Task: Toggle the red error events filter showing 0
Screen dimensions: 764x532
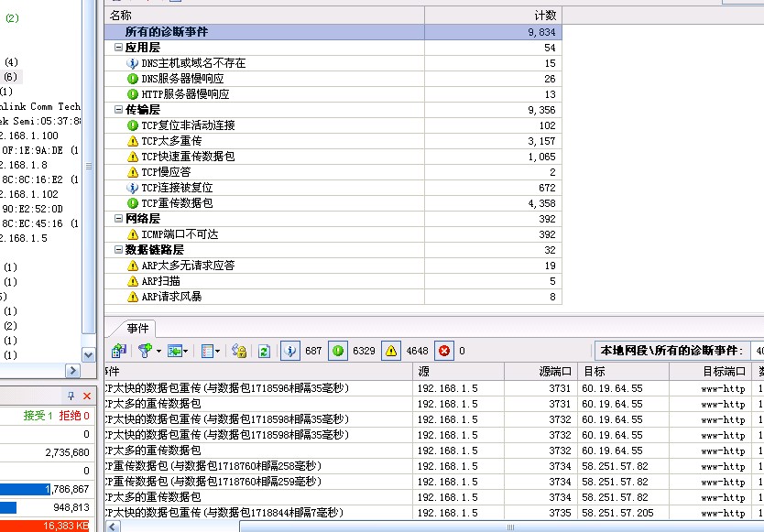Action: [x=444, y=351]
